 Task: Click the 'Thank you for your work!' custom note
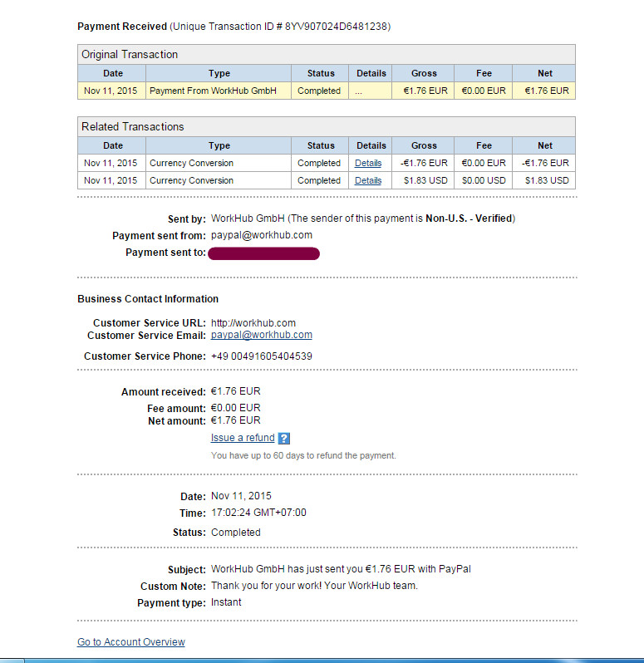click(x=314, y=586)
